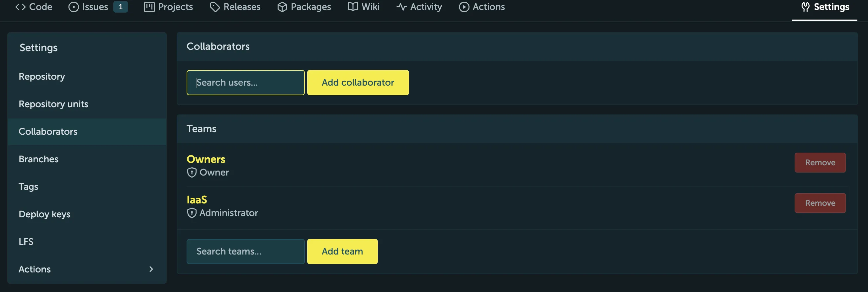Focus the Search teams field
Screen dimensions: 868x292
pos(246,252)
